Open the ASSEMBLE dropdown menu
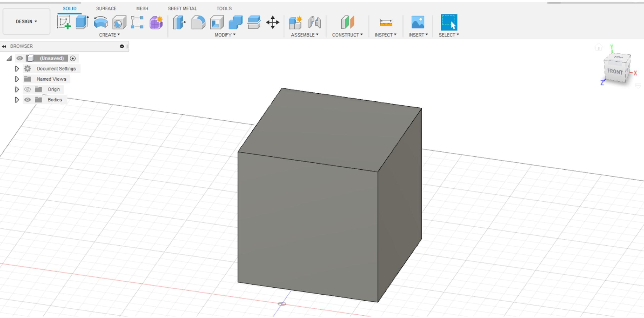 (304, 35)
